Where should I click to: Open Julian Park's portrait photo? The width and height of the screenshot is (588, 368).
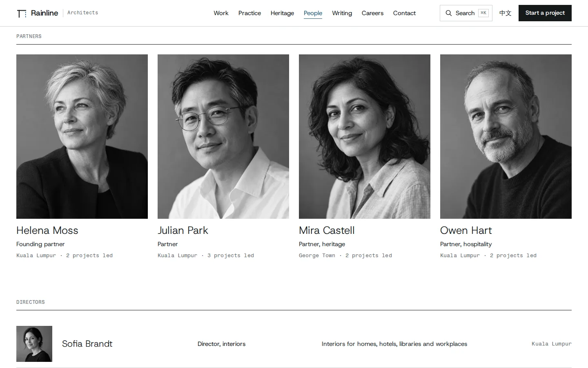(x=223, y=137)
